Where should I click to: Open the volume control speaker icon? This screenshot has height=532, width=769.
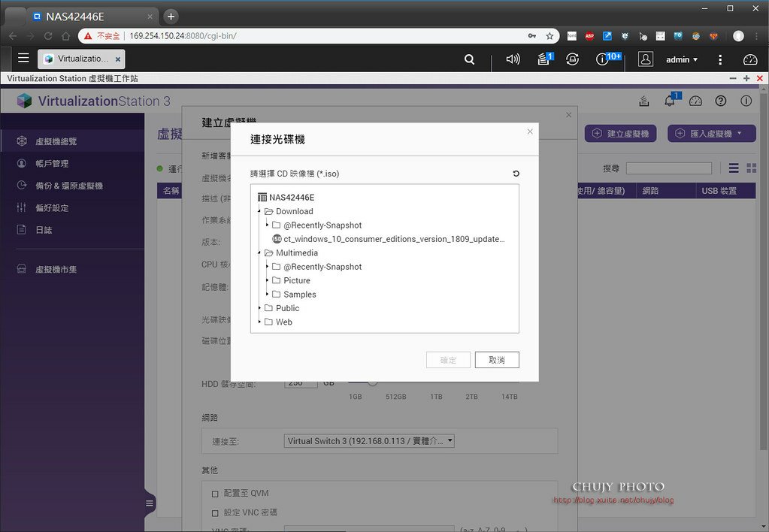[x=513, y=59]
